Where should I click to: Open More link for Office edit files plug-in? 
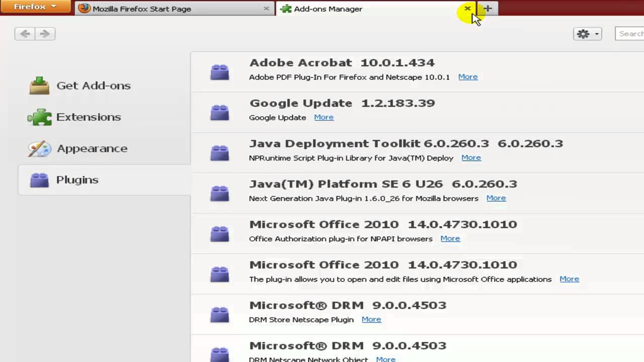[570, 279]
